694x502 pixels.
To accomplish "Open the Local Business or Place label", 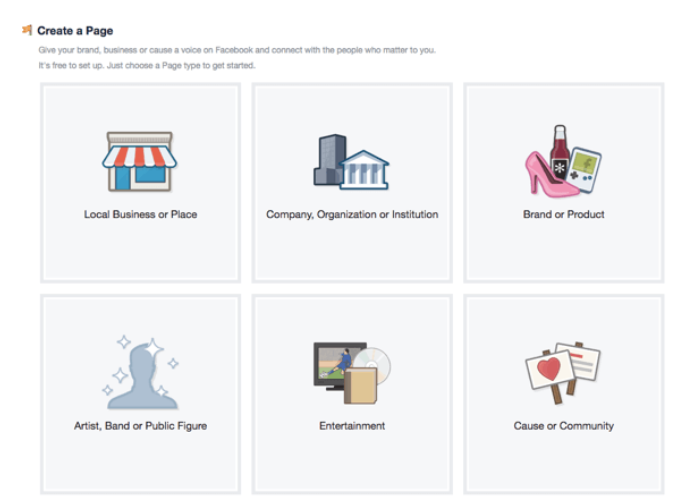I will pos(140,214).
